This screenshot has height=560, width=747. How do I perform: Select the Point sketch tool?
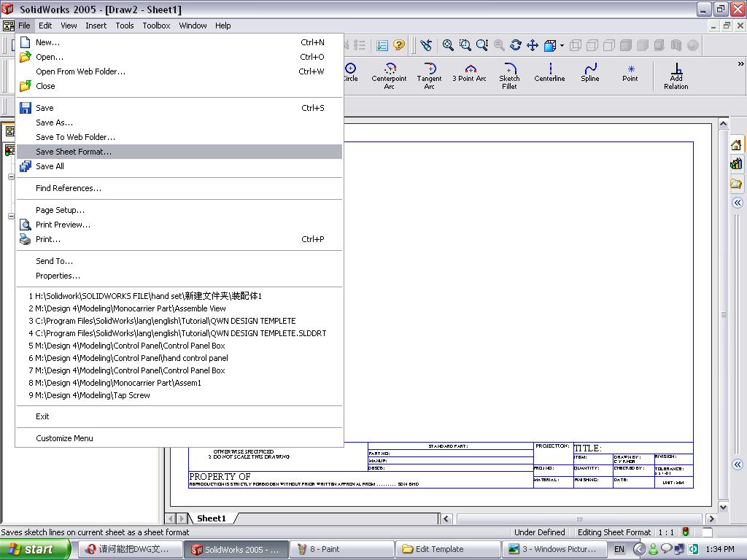click(630, 73)
